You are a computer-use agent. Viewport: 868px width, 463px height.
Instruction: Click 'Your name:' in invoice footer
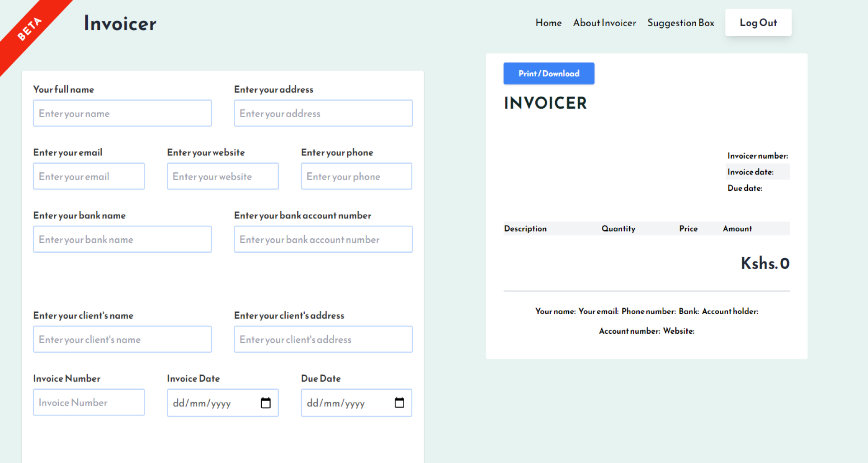pyautogui.click(x=555, y=311)
